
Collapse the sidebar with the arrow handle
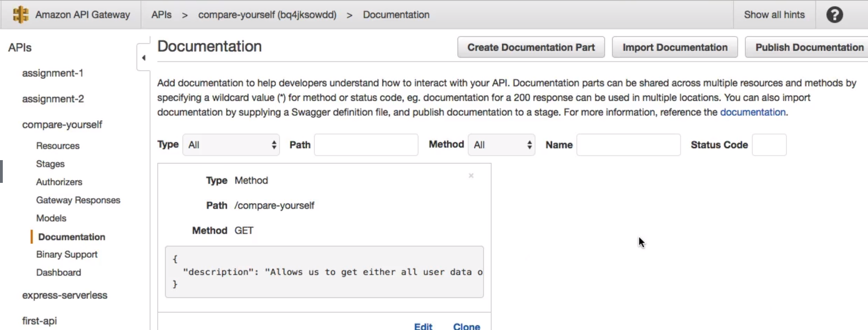point(143,58)
